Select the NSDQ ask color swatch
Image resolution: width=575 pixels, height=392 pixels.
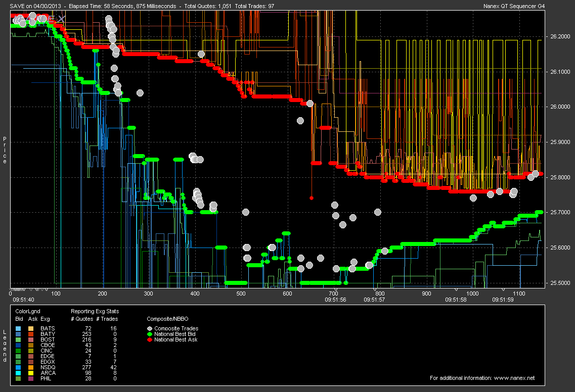(31, 367)
